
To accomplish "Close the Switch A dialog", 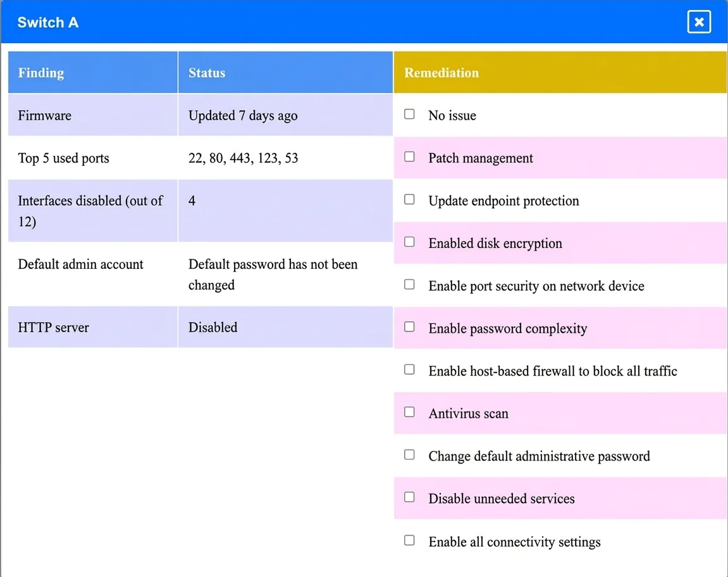I will [699, 22].
